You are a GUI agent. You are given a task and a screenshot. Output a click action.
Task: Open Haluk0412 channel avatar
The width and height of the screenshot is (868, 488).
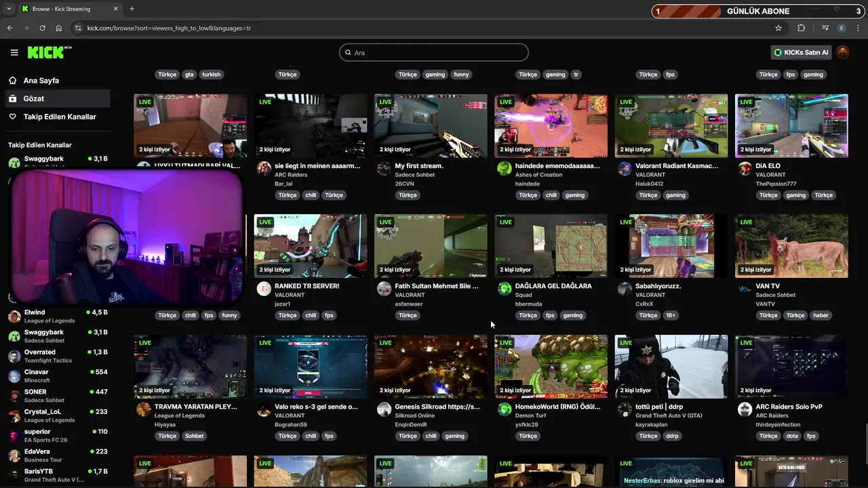(x=625, y=169)
